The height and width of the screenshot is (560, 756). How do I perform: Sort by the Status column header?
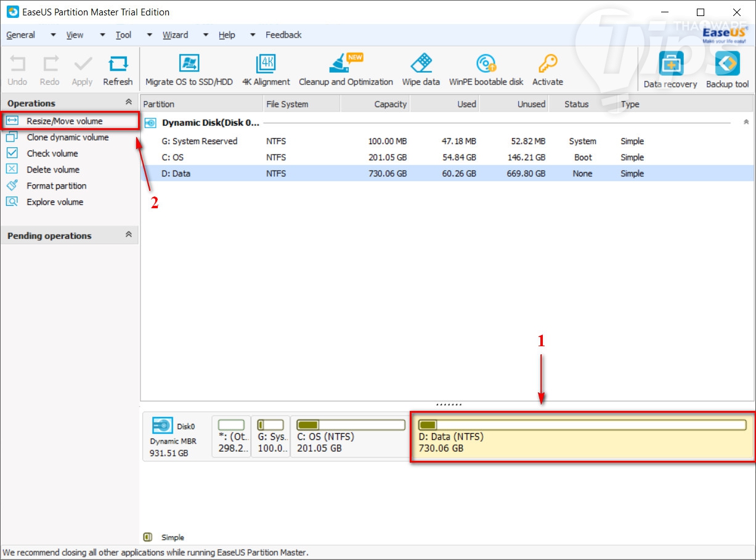point(582,104)
